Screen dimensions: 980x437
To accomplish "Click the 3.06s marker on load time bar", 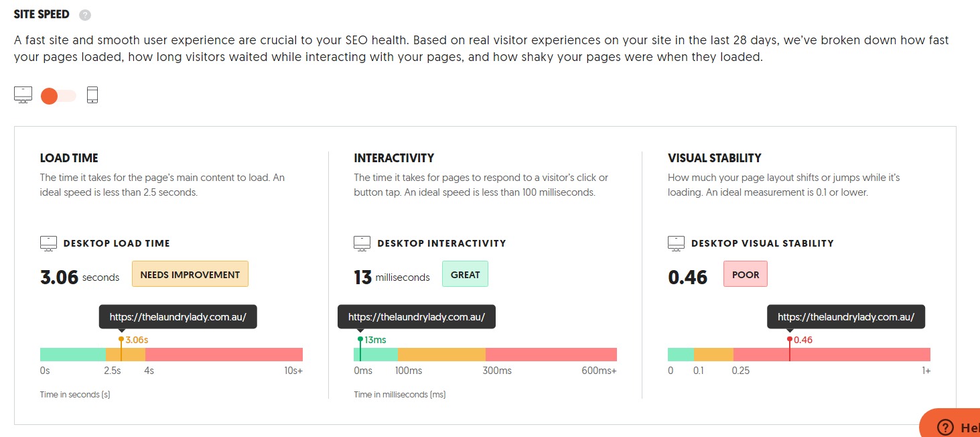I will click(x=121, y=340).
